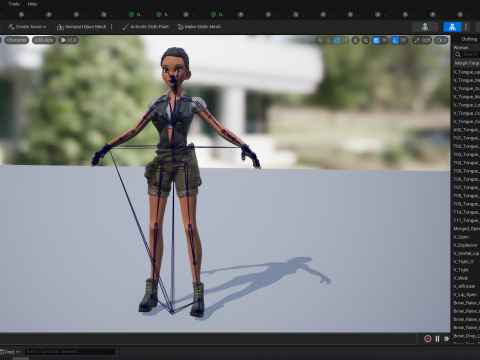
Task: Toggle scale snapping icon
Action: point(417,40)
